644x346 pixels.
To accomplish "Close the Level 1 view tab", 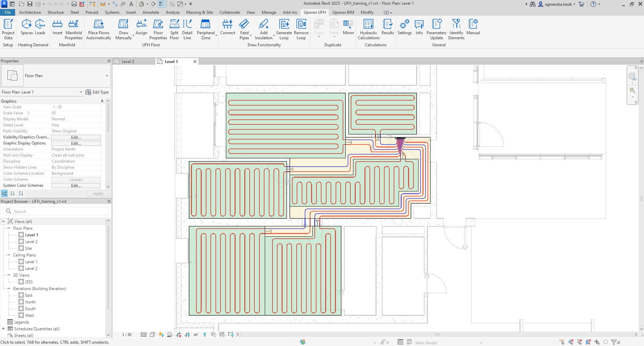I will [x=195, y=62].
